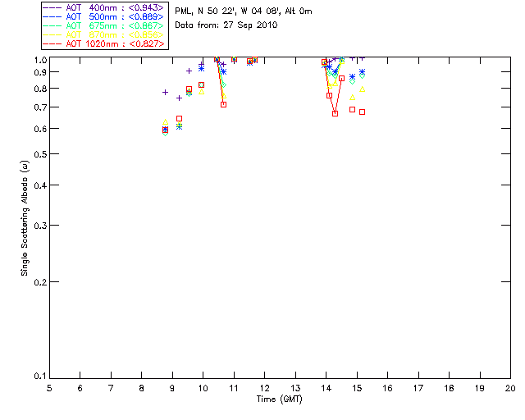Click the x-axis tick label 8
The height and width of the screenshot is (420, 525).
[142, 388]
